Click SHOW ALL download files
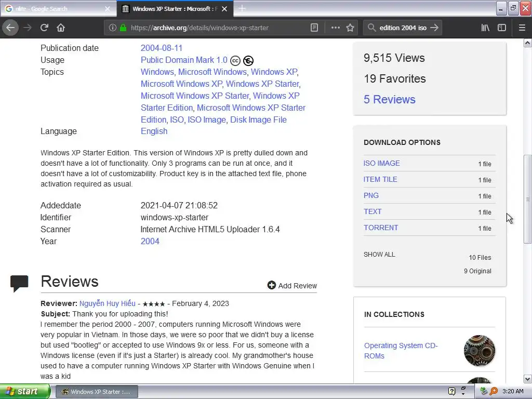 379,255
